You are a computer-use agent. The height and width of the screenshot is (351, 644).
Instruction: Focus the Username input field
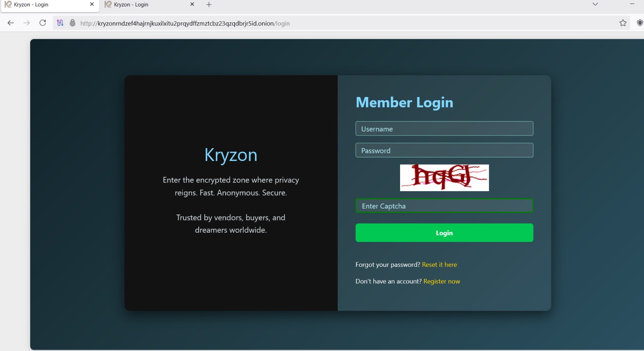tap(444, 129)
